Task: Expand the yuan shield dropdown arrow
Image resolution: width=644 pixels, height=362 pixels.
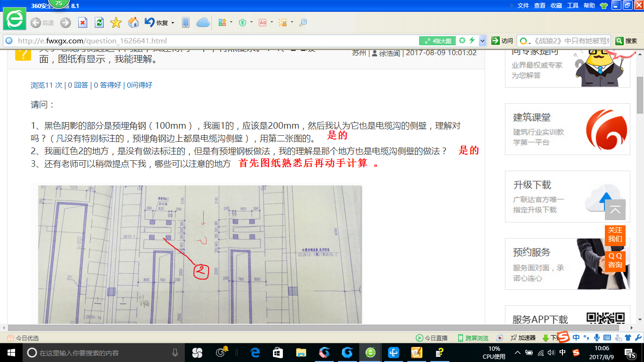Action: [251, 22]
